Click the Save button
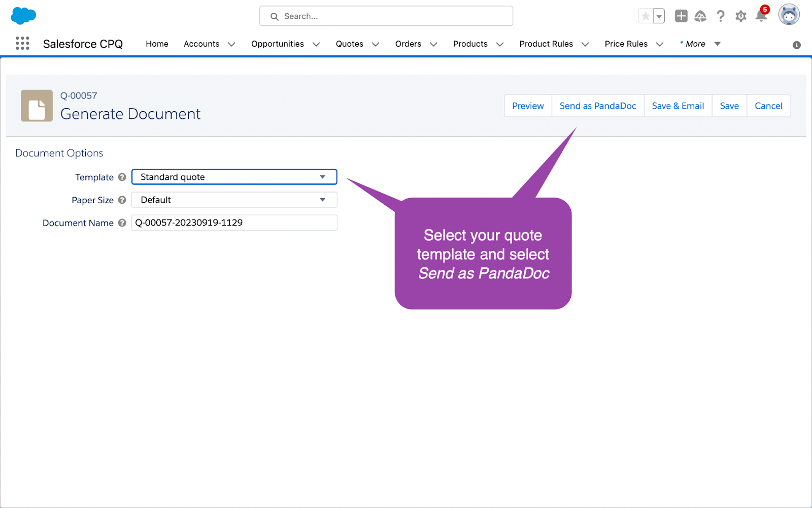The height and width of the screenshot is (508, 812). [x=729, y=106]
